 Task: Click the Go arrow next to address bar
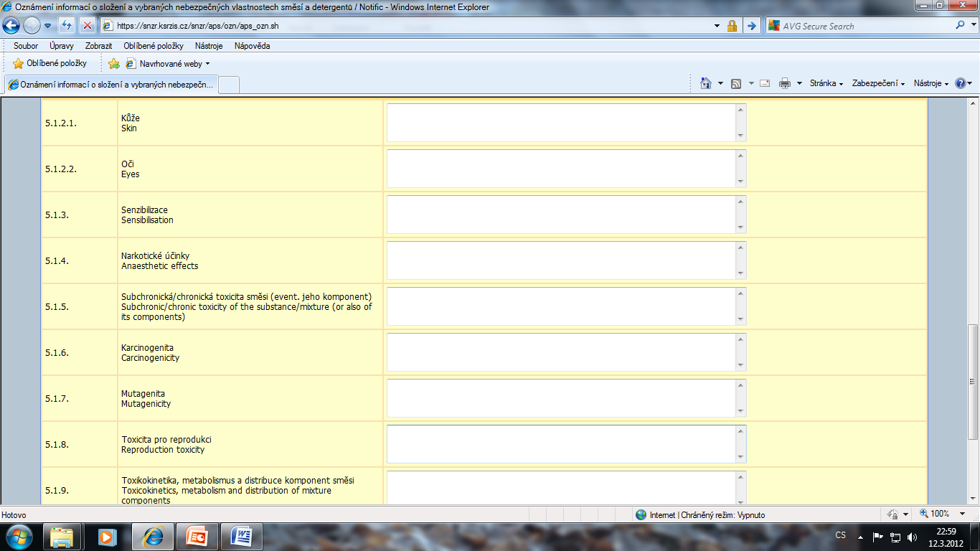(x=751, y=26)
